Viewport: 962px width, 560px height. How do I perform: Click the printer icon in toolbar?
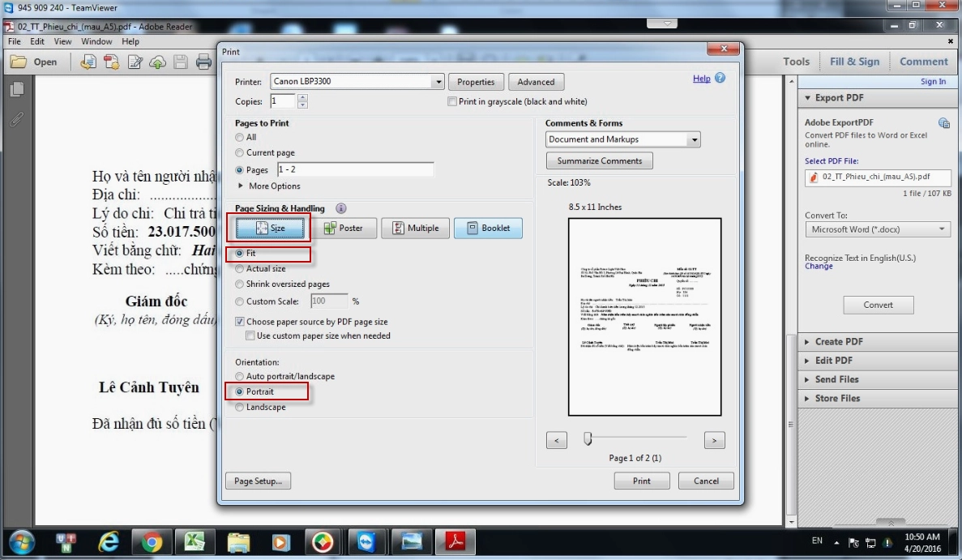pyautogui.click(x=204, y=62)
